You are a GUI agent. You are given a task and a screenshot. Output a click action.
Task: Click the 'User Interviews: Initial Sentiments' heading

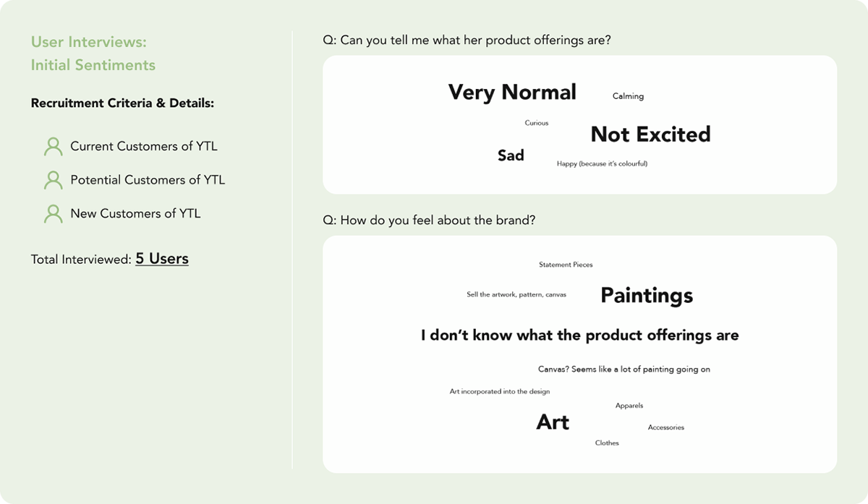93,54
